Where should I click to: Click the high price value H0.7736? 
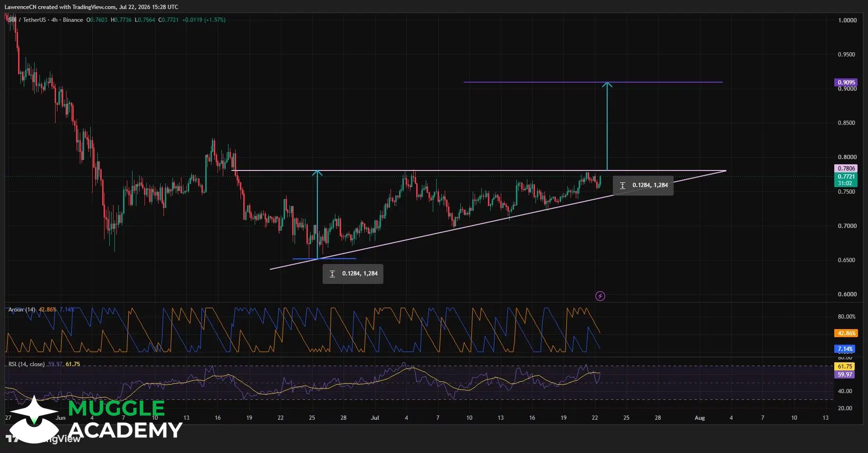(x=121, y=20)
